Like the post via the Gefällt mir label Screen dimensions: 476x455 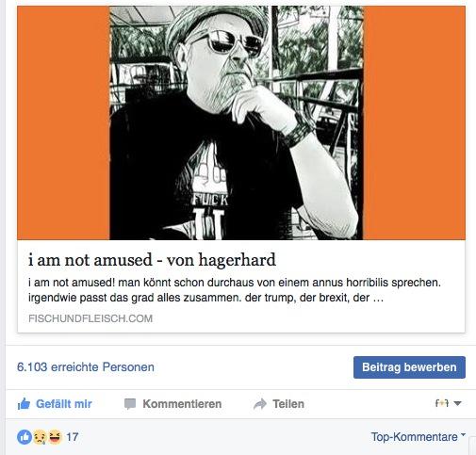(x=64, y=404)
